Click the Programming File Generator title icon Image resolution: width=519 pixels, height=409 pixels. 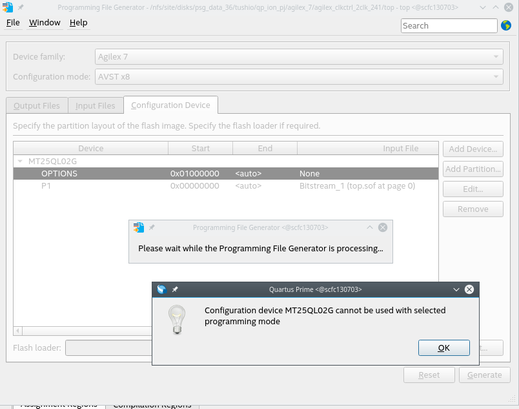click(x=7, y=7)
